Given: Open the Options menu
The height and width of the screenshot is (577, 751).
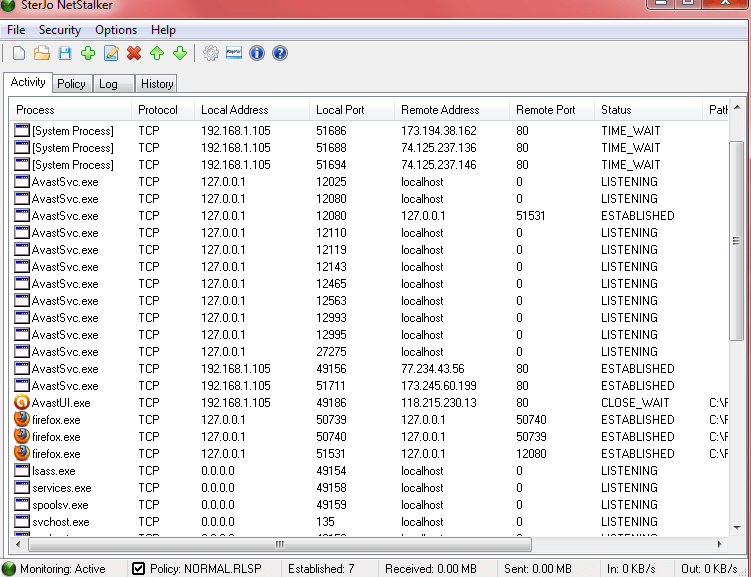Looking at the screenshot, I should [x=116, y=30].
